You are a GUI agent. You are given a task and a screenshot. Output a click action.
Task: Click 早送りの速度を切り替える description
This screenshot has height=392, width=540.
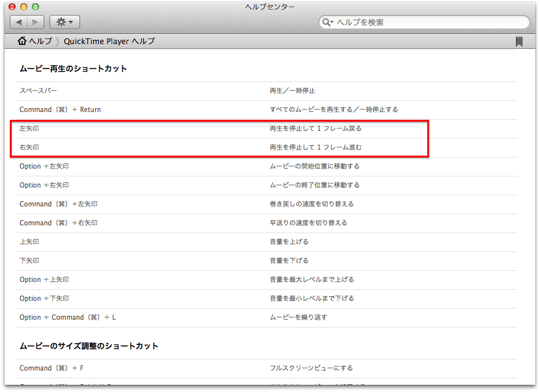308,223
